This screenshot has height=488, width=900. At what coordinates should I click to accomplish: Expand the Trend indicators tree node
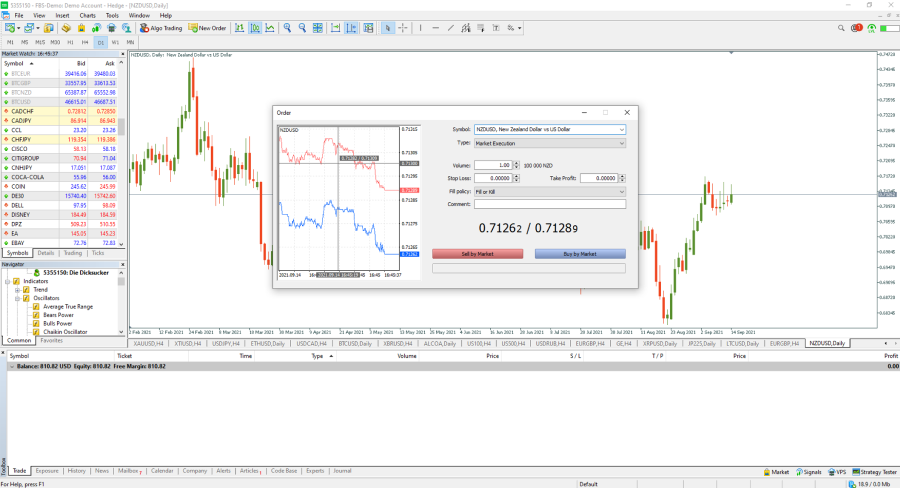(x=17, y=290)
